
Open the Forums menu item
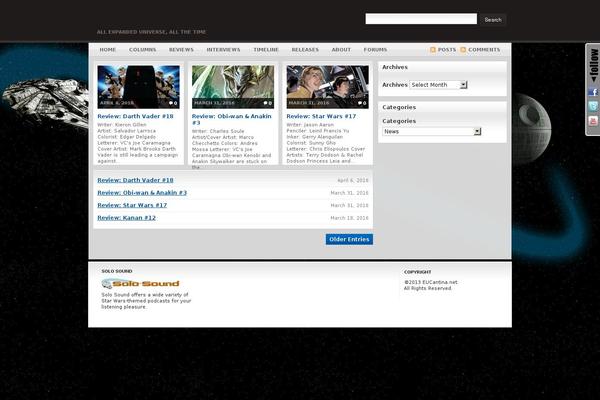(375, 50)
